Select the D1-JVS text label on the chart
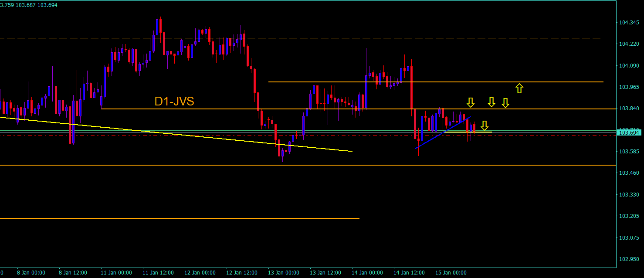The width and height of the screenshot is (644, 278). 174,101
